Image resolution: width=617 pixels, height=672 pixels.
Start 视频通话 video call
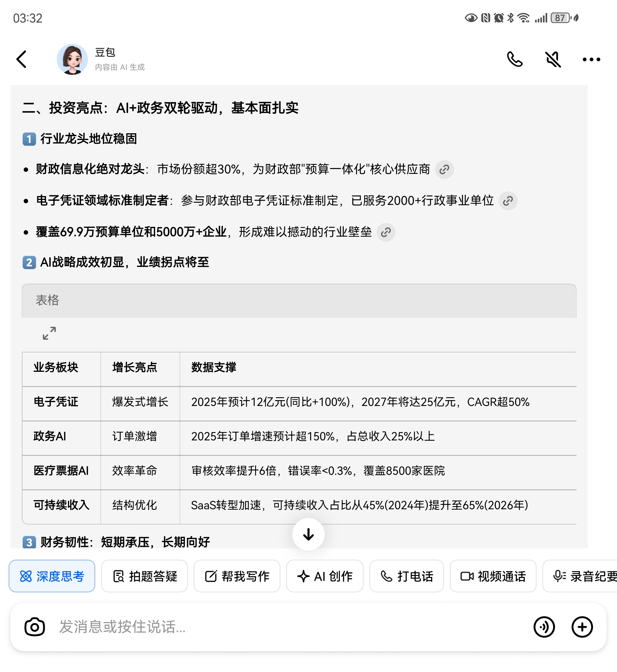click(x=493, y=576)
